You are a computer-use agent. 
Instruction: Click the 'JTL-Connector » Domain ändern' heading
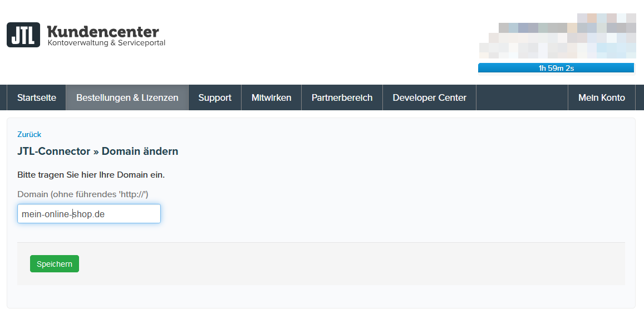point(98,151)
